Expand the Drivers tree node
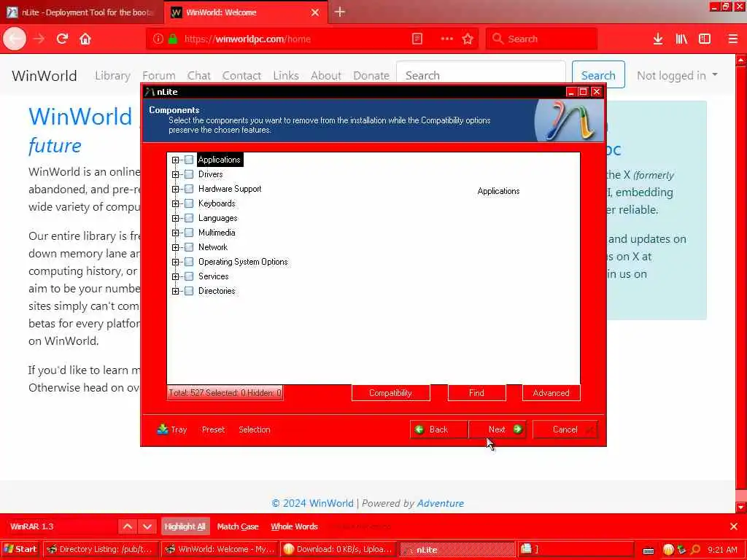Viewport: 747px width, 560px height. pos(175,174)
